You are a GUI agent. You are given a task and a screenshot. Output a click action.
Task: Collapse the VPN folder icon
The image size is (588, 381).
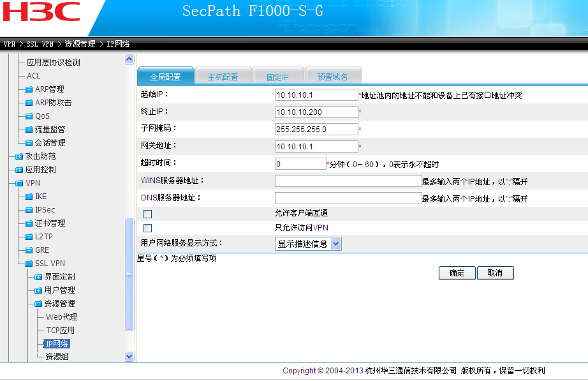tap(19, 183)
